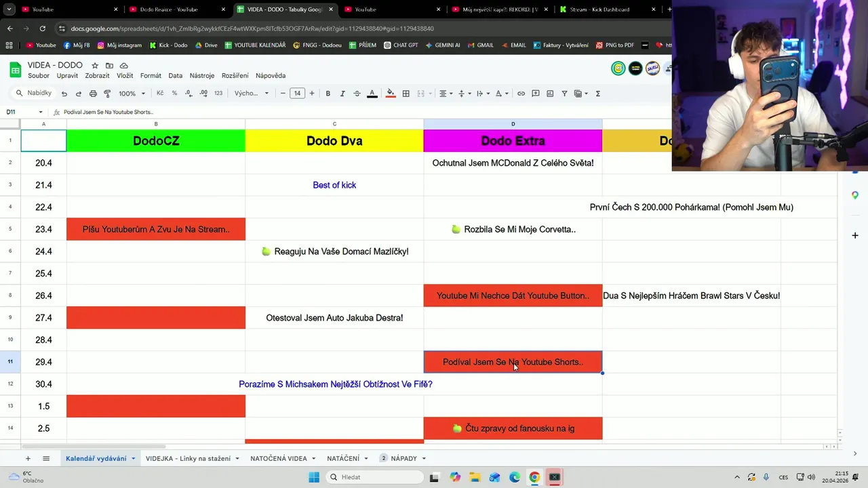This screenshot has height=488, width=868.
Task: Switch to NÁPADY sheet tab
Action: click(x=404, y=459)
